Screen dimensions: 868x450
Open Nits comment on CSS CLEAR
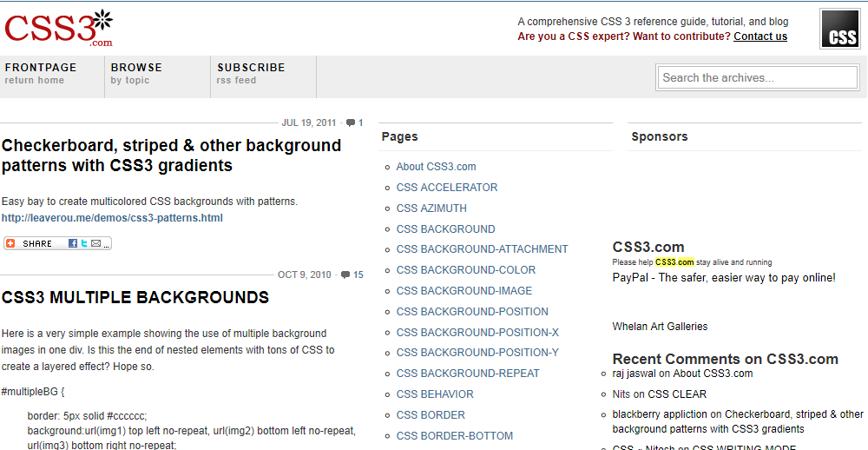(x=660, y=394)
